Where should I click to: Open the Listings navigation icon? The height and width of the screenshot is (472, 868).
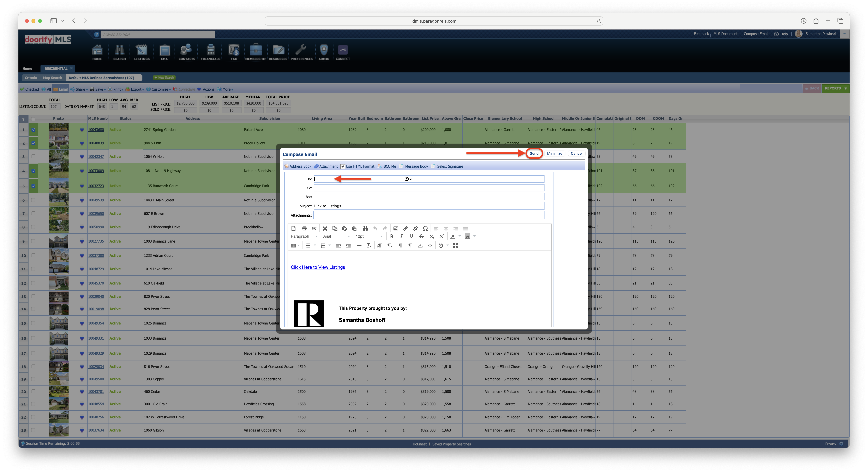coord(141,52)
